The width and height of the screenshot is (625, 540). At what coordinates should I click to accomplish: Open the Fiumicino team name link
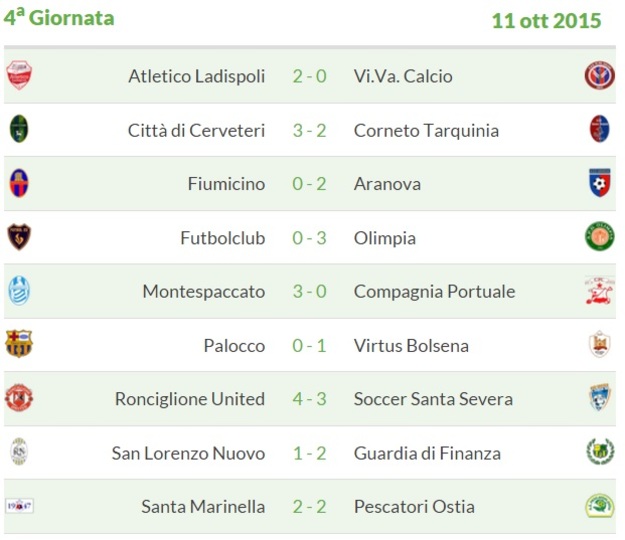coord(226,184)
